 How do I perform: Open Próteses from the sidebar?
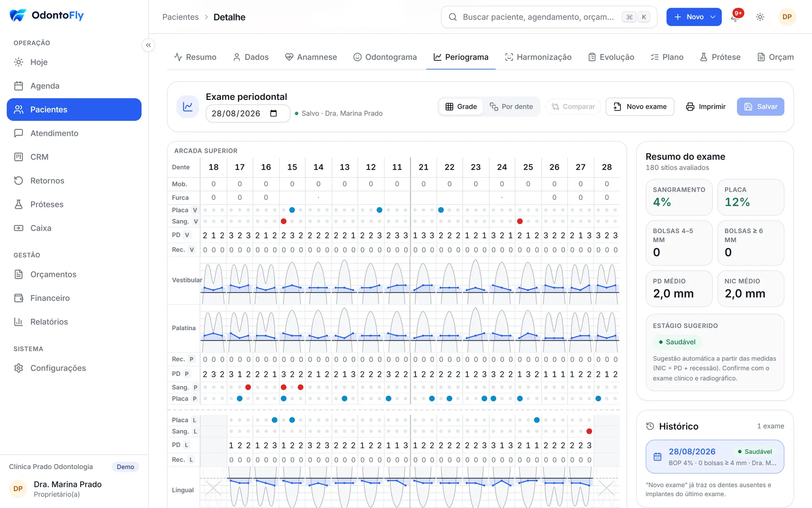pyautogui.click(x=74, y=204)
